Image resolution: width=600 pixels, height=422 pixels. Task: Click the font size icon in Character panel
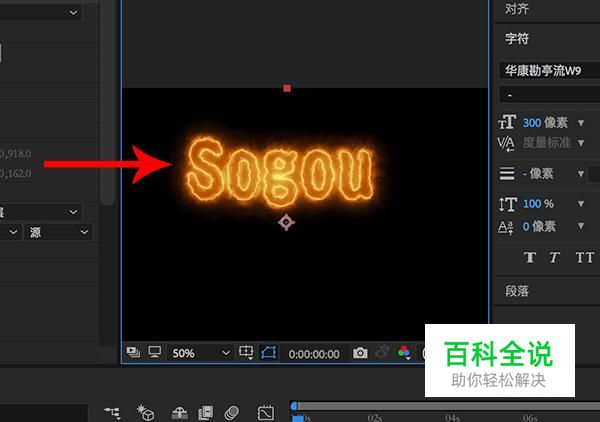pyautogui.click(x=507, y=122)
